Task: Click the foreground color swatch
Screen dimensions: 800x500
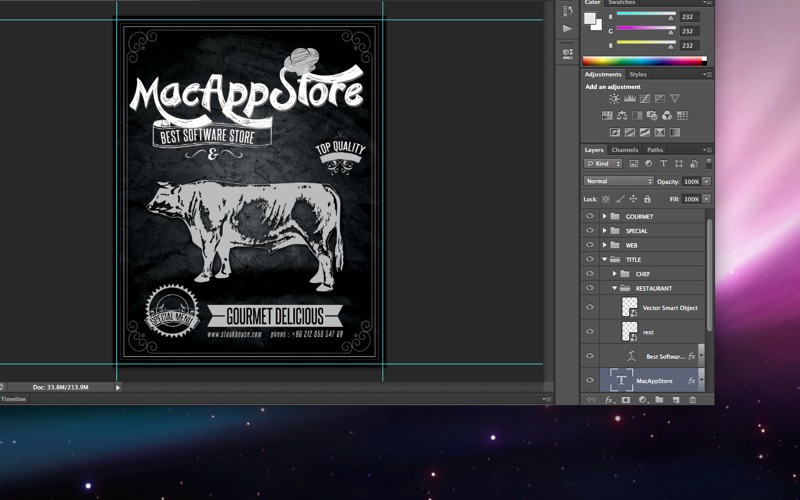Action: click(x=590, y=19)
